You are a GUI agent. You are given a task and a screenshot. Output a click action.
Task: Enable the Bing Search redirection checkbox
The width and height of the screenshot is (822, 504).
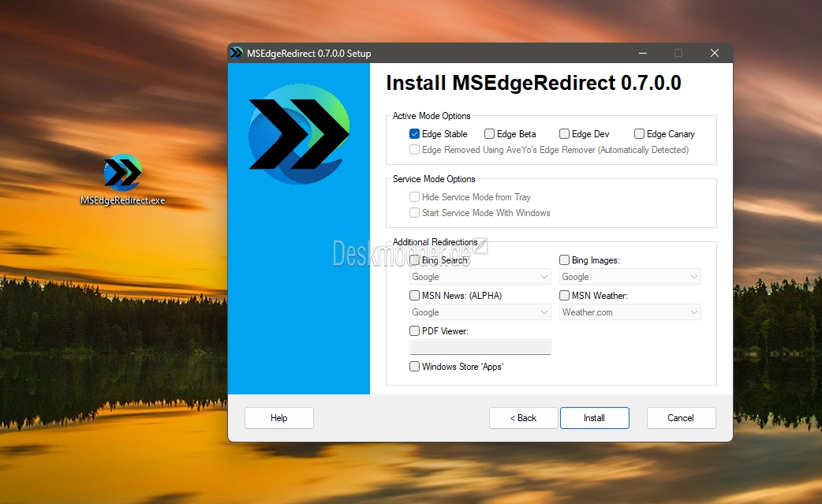[414, 260]
